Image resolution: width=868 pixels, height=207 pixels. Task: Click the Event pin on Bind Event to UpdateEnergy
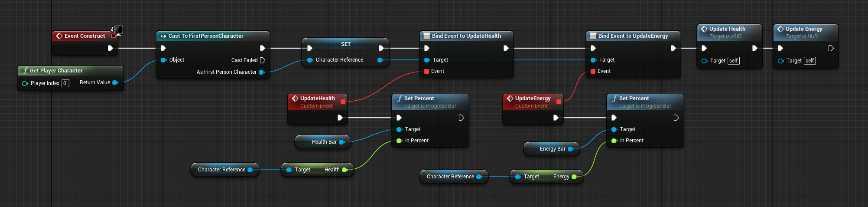[x=593, y=71]
